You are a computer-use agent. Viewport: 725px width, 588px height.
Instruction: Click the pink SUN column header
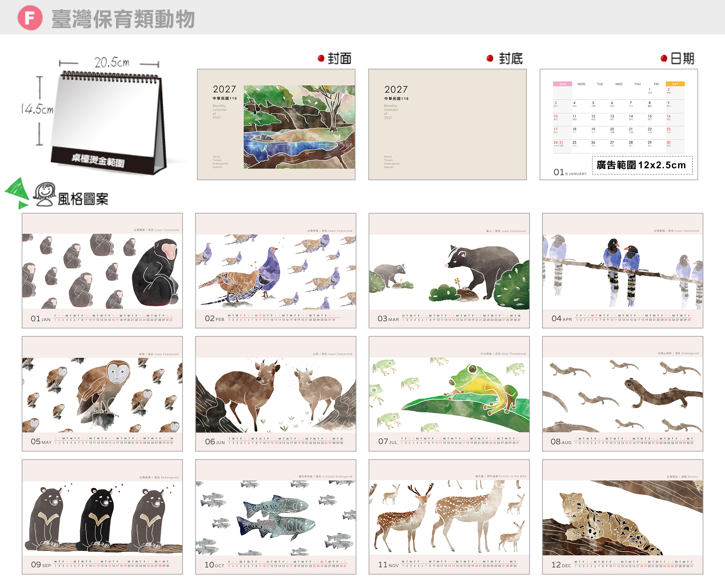563,84
